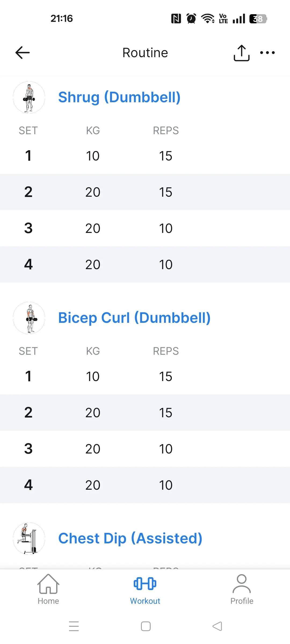Screen dimensions: 290x644
Task: Select set 3 row of Bicep Curl
Action: point(145,449)
